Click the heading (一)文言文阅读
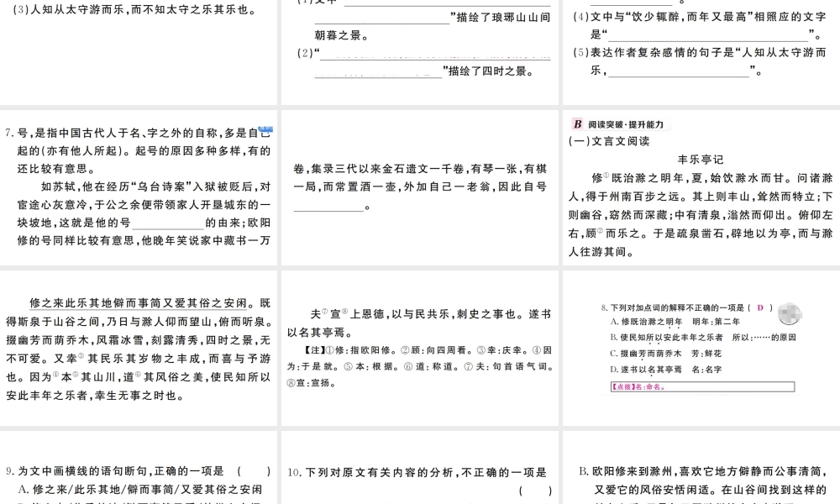Viewport: 840px width, 504px height. 609,141
